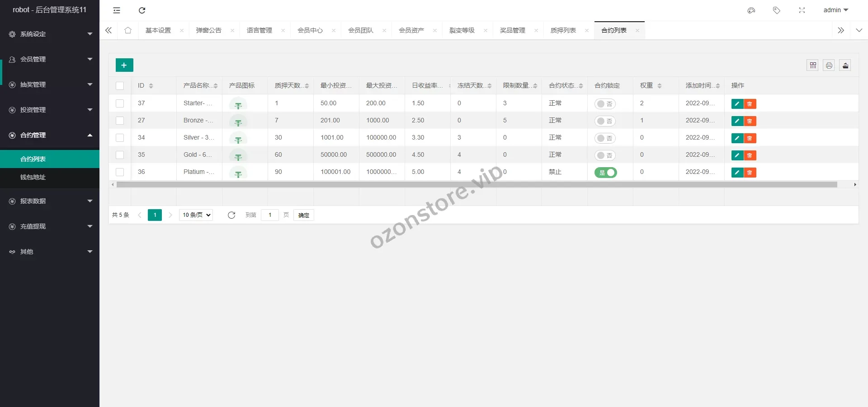Image resolution: width=868 pixels, height=407 pixels.
Task: Click the export table icon
Action: (845, 65)
